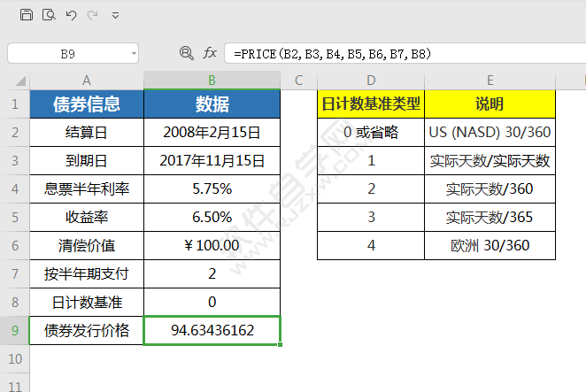The height and width of the screenshot is (392, 586).
Task: Click the magnifier icon beside fx
Action: [x=187, y=53]
